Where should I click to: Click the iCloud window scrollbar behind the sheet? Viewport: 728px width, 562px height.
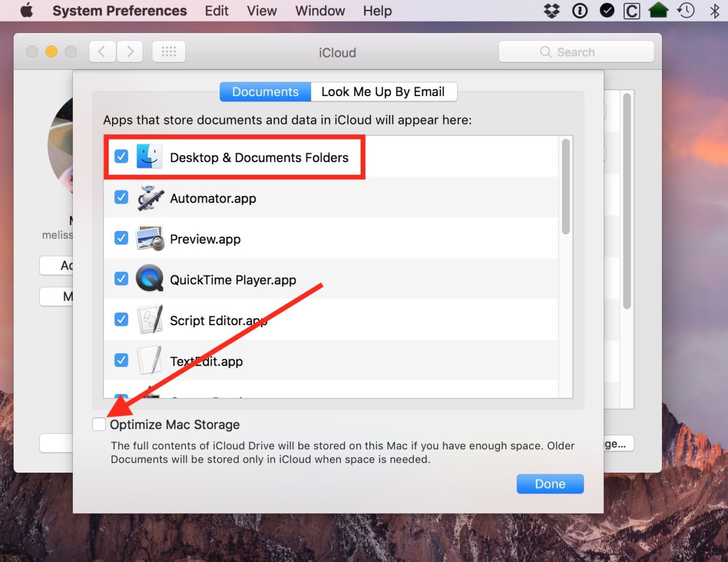[x=627, y=201]
